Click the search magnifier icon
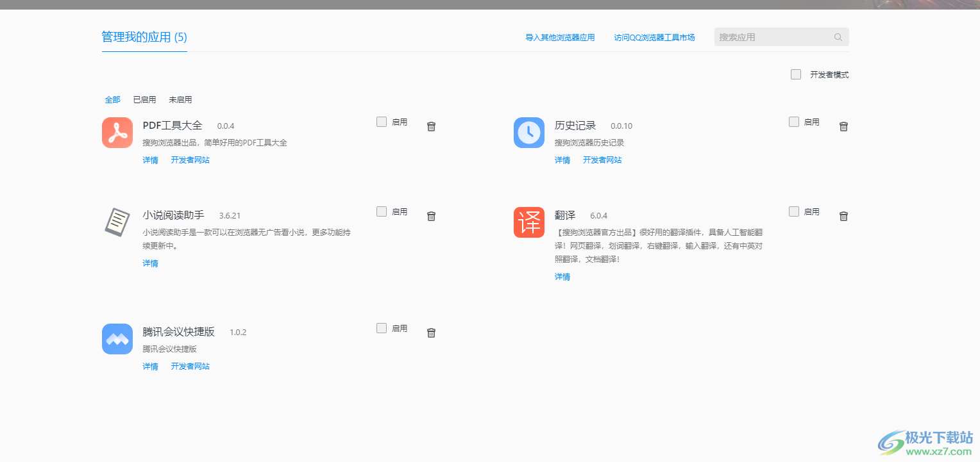The height and width of the screenshot is (462, 980). point(838,37)
